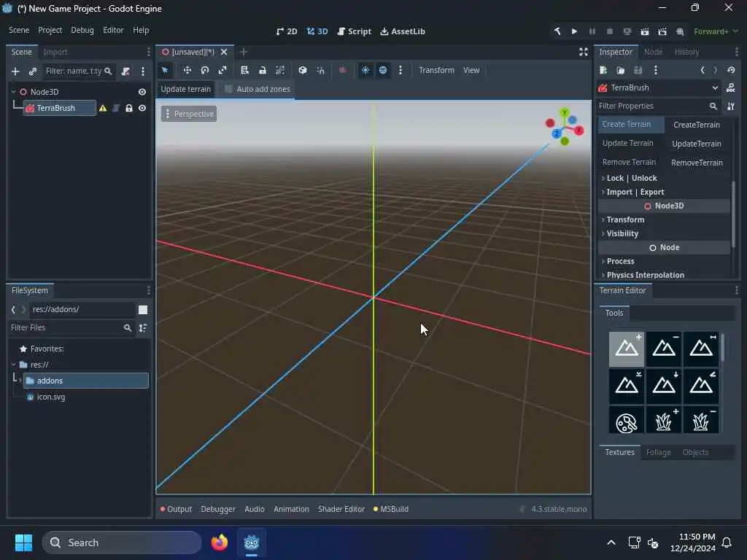Open Movie Maker mode icon

coord(680,31)
